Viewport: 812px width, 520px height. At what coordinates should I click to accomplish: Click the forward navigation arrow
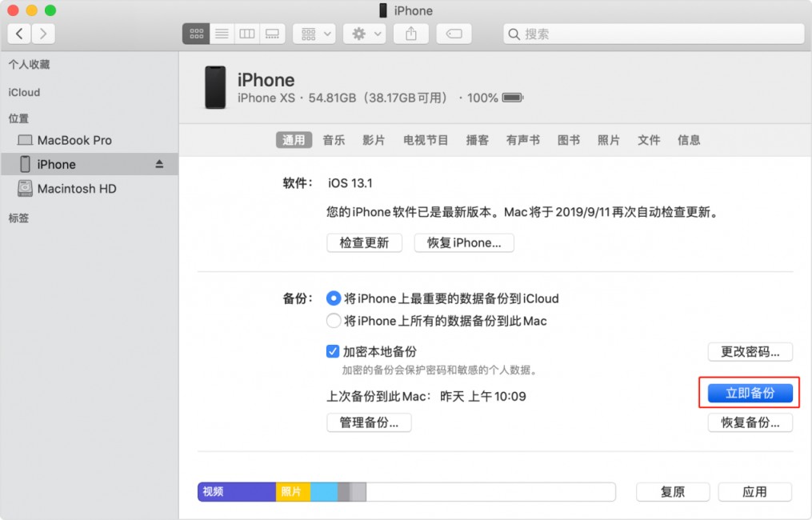(42, 34)
